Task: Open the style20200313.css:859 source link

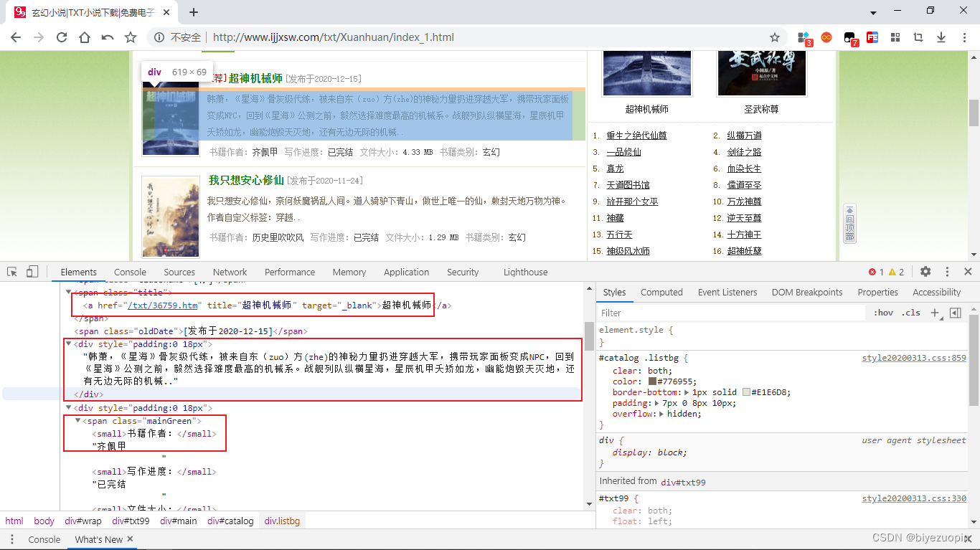Action: tap(913, 357)
